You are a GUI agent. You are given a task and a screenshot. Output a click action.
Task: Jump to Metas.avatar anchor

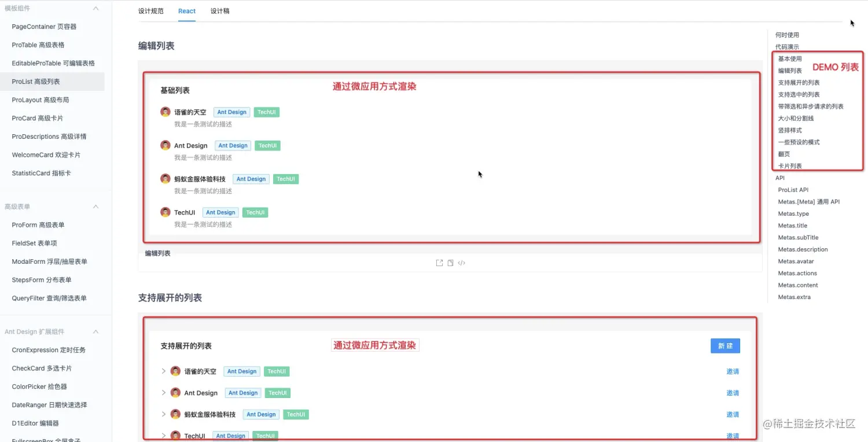click(796, 261)
